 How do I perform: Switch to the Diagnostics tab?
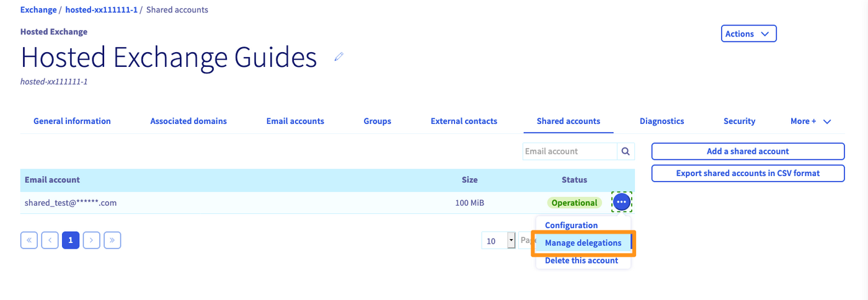coord(662,121)
